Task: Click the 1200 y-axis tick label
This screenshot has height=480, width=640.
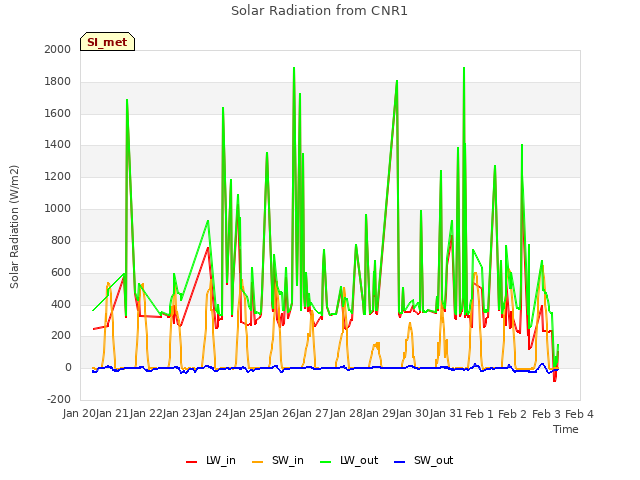Action: pos(58,177)
